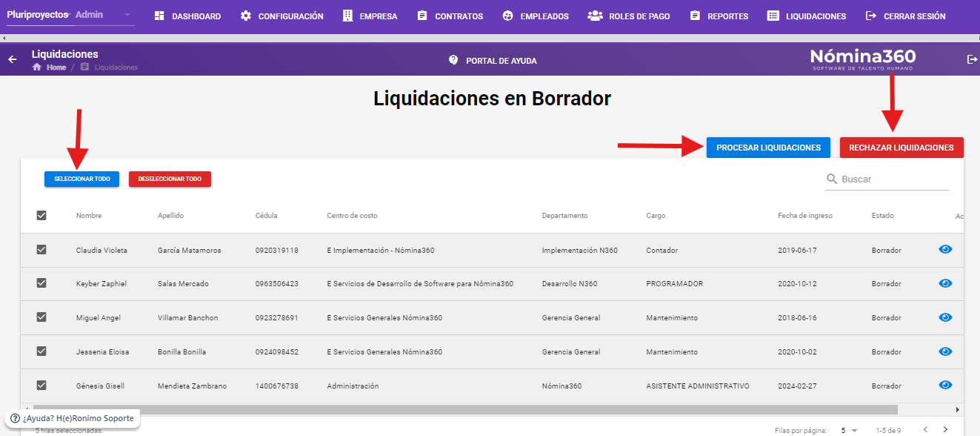
Task: Click cédula 0924098452 cell
Action: tap(277, 351)
